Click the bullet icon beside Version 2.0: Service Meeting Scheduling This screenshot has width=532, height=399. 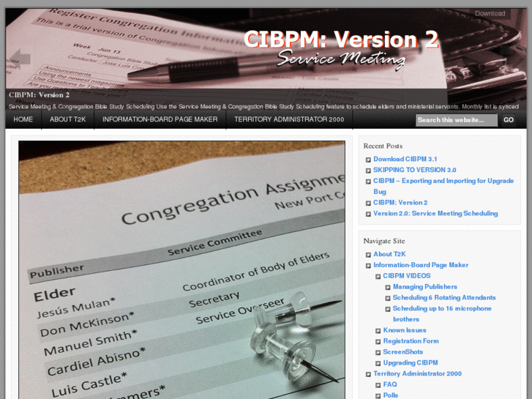click(368, 214)
